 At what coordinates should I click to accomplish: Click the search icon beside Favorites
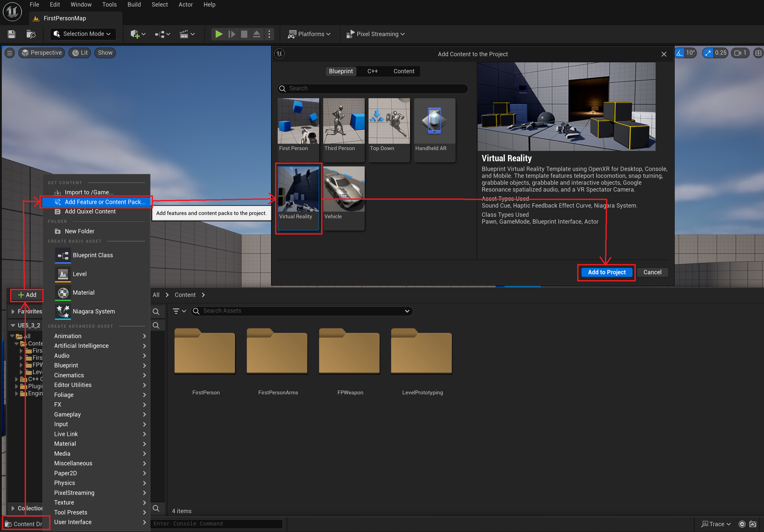pos(156,311)
